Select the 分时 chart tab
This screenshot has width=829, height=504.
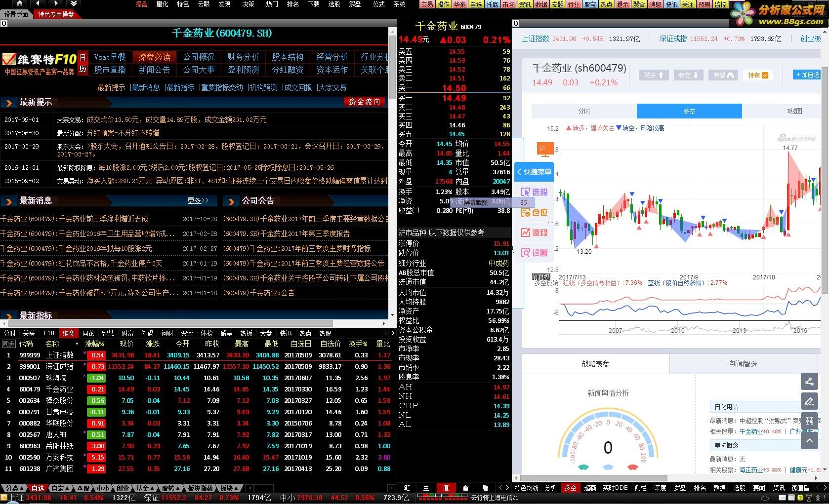(x=584, y=111)
